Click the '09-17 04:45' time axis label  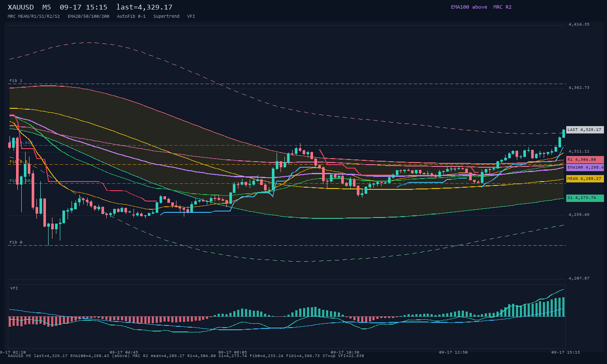[124, 352]
